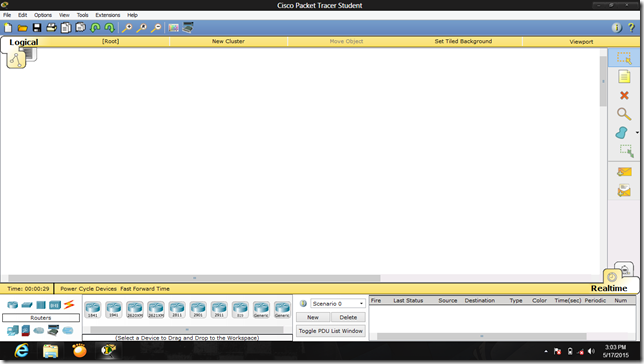Image resolution: width=644 pixels, height=364 pixels.
Task: Add a Simple PDU envelope
Action: click(x=624, y=172)
